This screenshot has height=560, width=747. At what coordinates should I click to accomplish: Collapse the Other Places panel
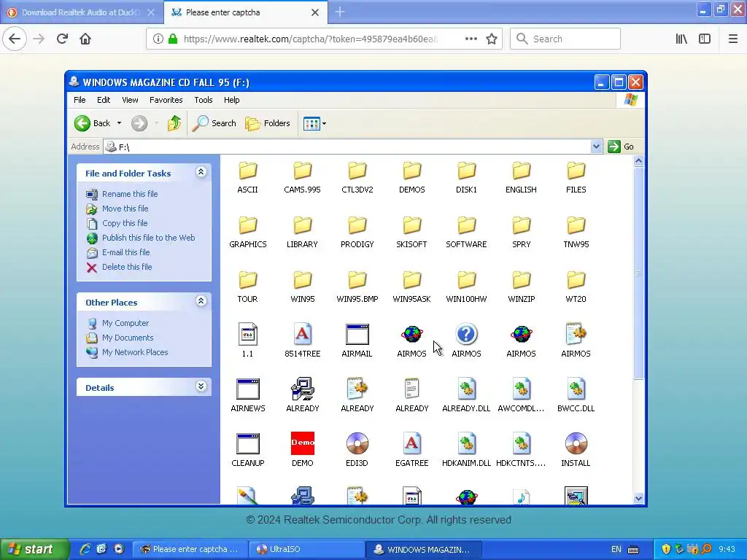201,301
